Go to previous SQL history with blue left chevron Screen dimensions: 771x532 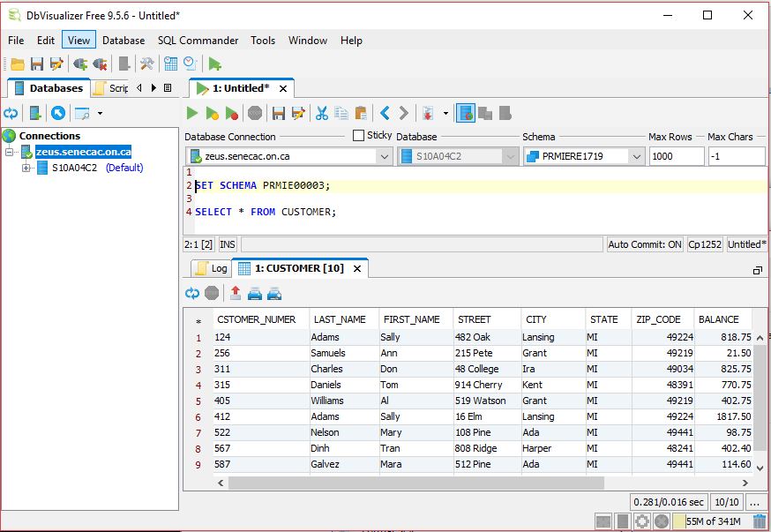(x=385, y=114)
